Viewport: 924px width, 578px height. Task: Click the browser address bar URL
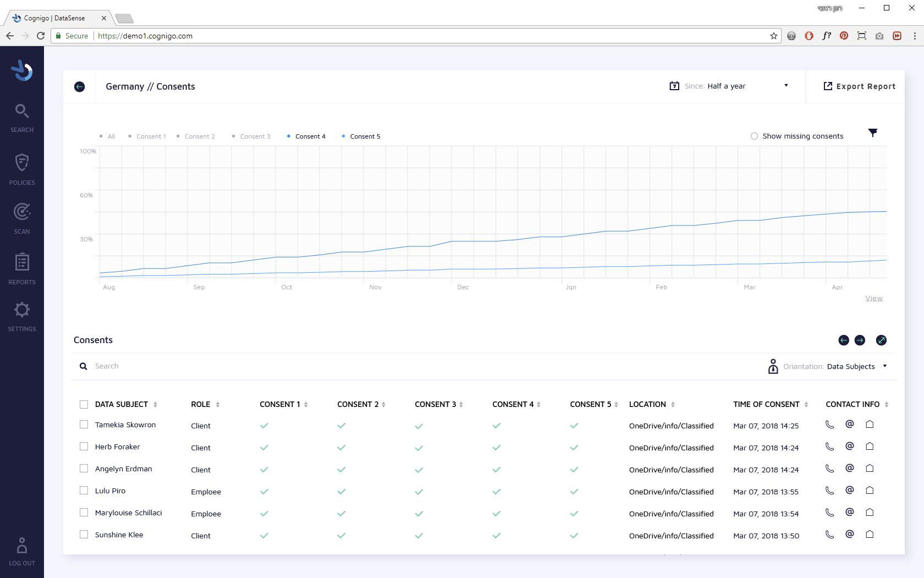tap(145, 36)
